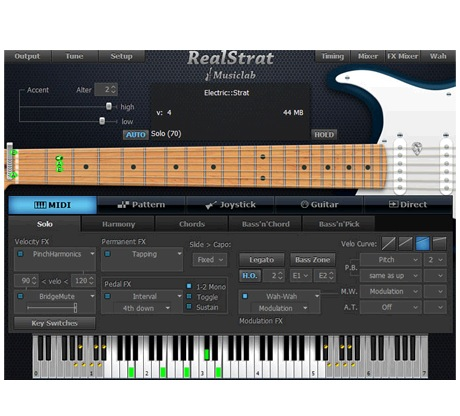Click the capo slider at guitar nut
Viewport: 460px width, 416px height.
(10, 161)
